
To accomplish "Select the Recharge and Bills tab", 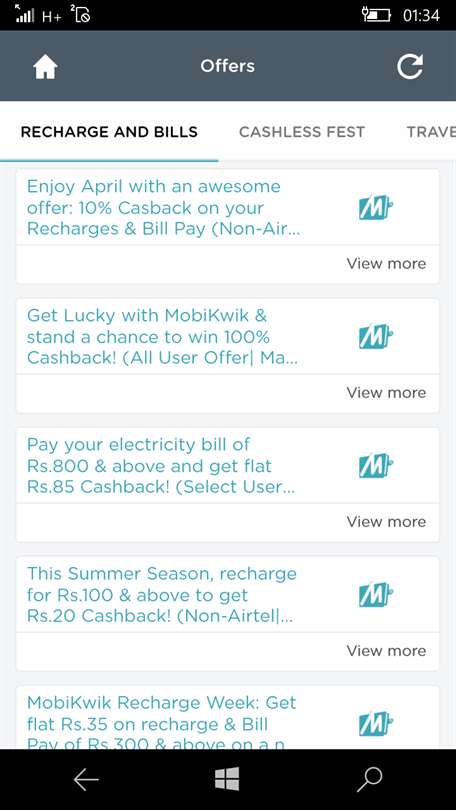I will pos(109,132).
